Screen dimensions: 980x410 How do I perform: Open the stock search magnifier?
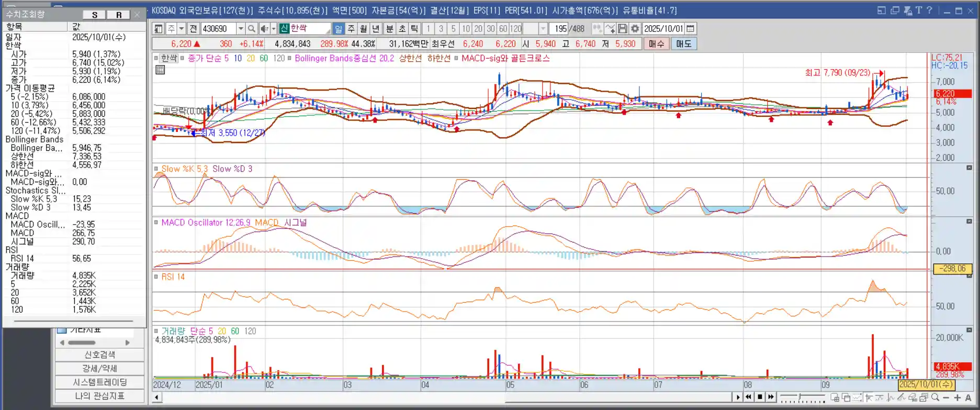(252, 29)
